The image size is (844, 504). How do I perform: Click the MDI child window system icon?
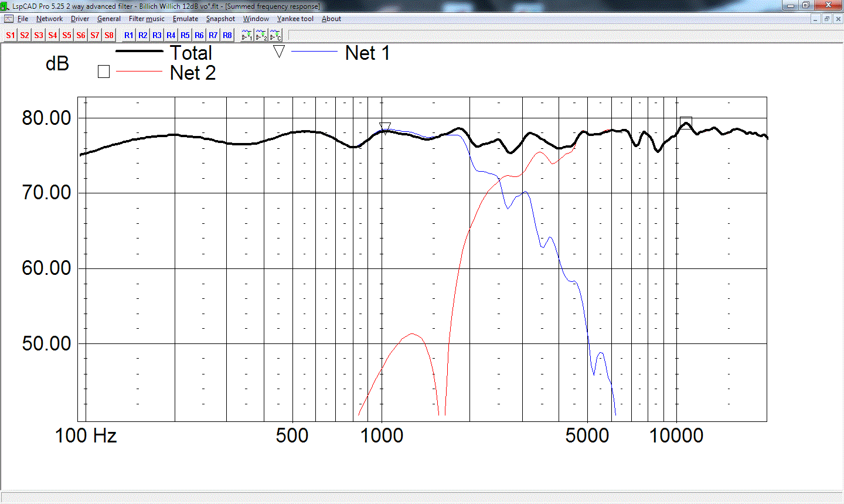(8, 19)
